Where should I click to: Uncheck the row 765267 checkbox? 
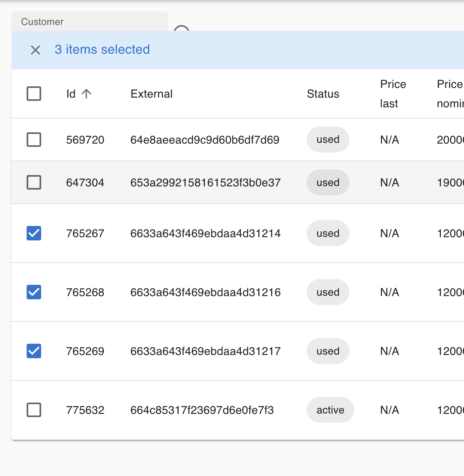(x=34, y=233)
